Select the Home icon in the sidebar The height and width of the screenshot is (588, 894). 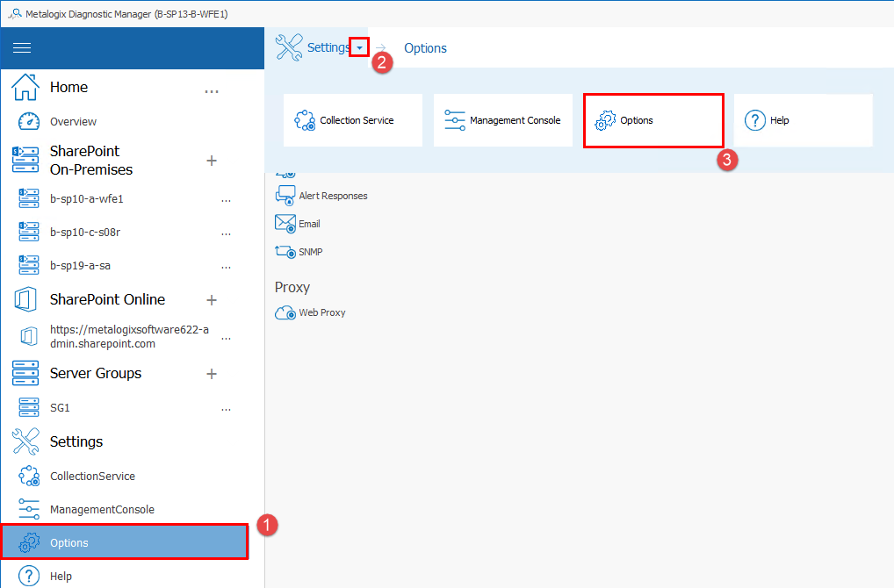tap(25, 87)
